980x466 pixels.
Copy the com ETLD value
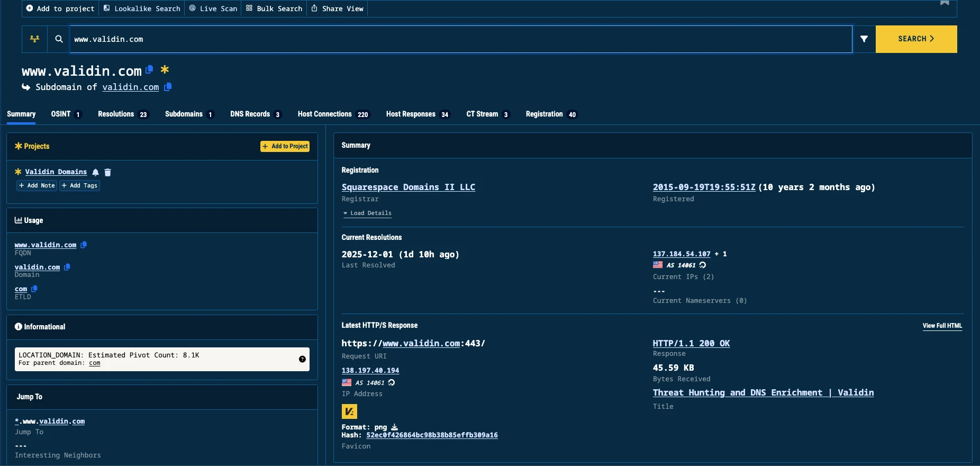coord(34,289)
